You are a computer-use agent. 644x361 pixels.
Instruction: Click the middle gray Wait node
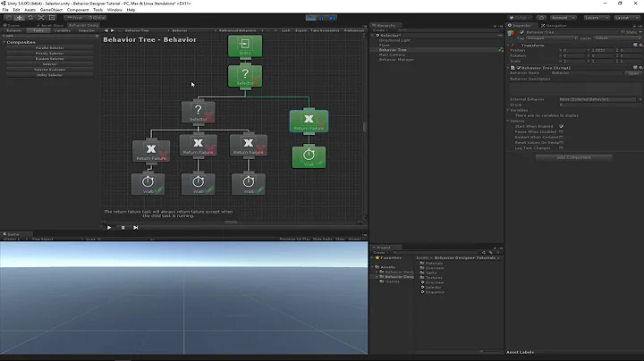pyautogui.click(x=198, y=184)
